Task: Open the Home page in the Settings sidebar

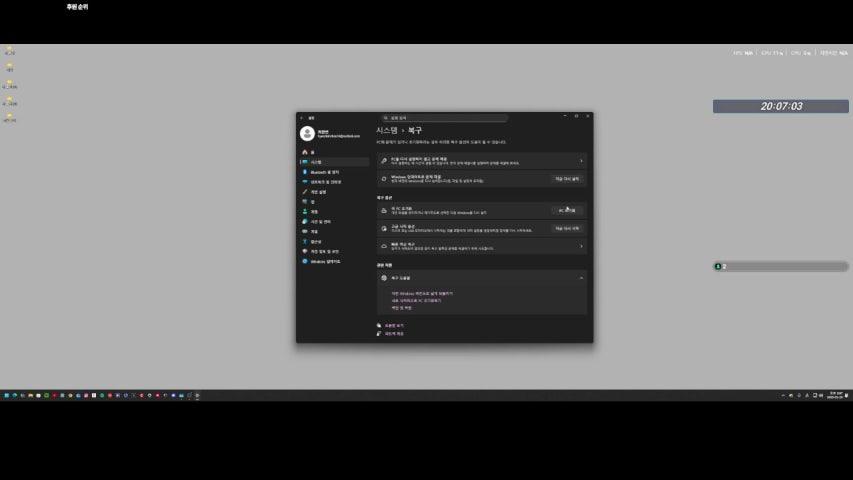Action: pos(334,152)
